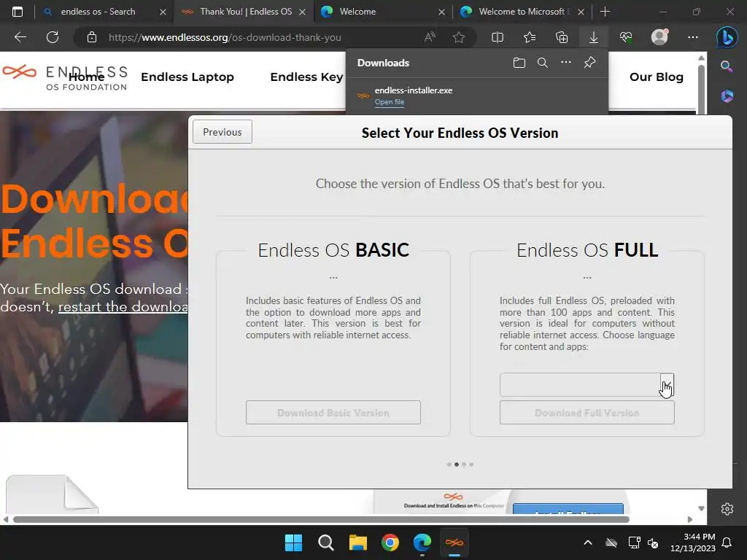
Task: Switch to Microsoft Edge taskbar icon
Action: pos(422,542)
